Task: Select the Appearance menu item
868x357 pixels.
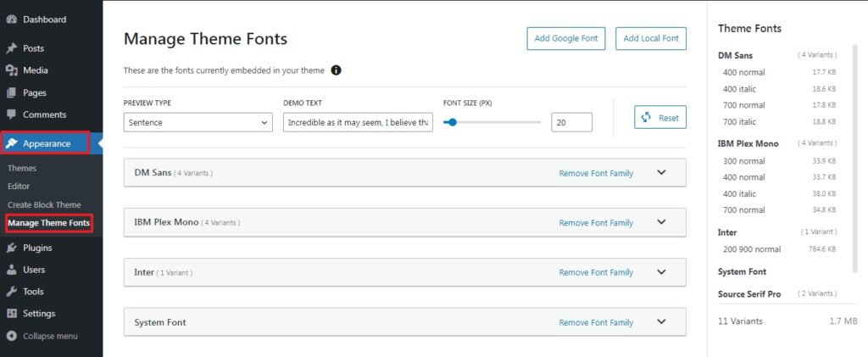Action: tap(45, 143)
